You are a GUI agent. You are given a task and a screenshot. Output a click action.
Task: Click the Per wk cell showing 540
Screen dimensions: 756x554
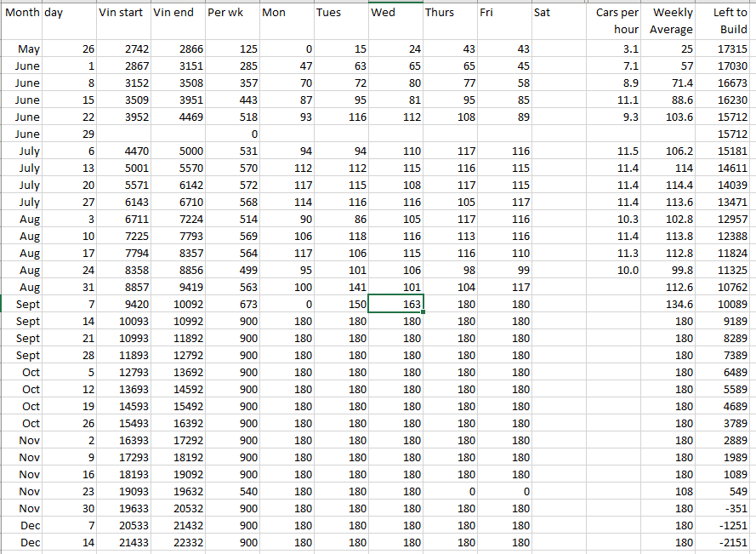pos(232,492)
